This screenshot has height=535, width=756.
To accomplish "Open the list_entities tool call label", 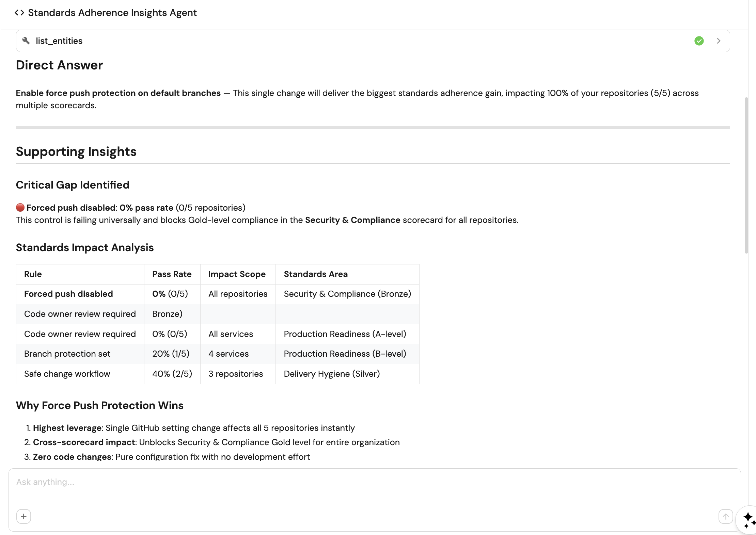I will [x=59, y=41].
